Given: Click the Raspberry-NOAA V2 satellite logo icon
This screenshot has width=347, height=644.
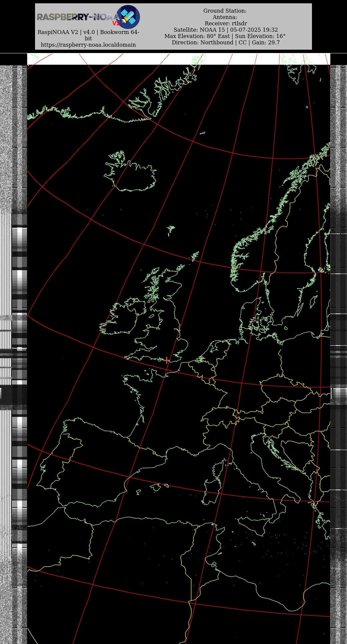Looking at the screenshot, I should tap(128, 17).
